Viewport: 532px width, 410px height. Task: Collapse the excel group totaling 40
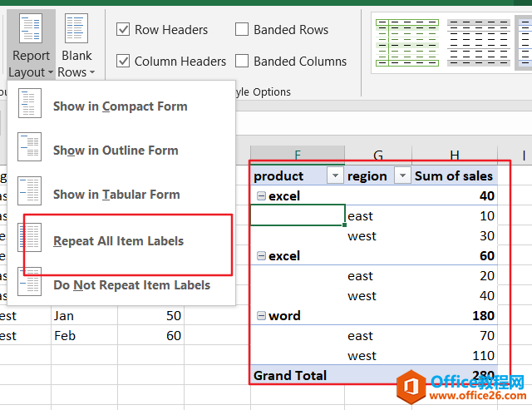[x=261, y=195]
